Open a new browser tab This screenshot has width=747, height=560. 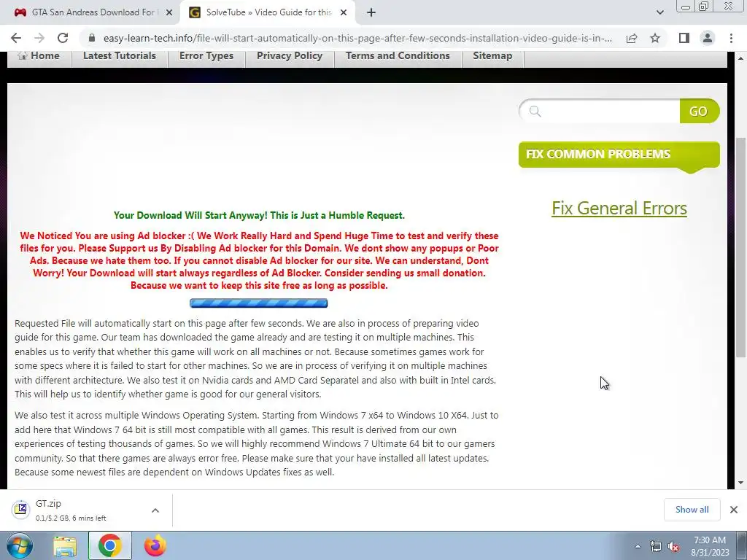[371, 12]
